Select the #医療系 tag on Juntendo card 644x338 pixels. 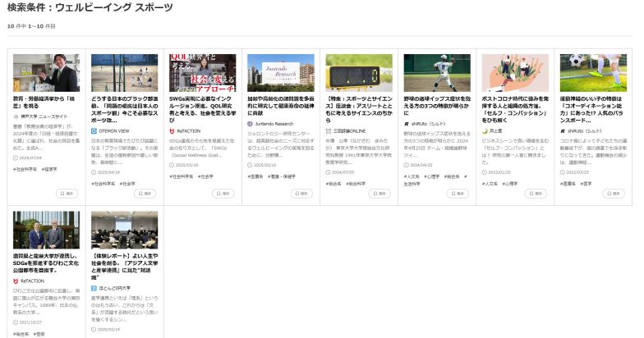(255, 176)
